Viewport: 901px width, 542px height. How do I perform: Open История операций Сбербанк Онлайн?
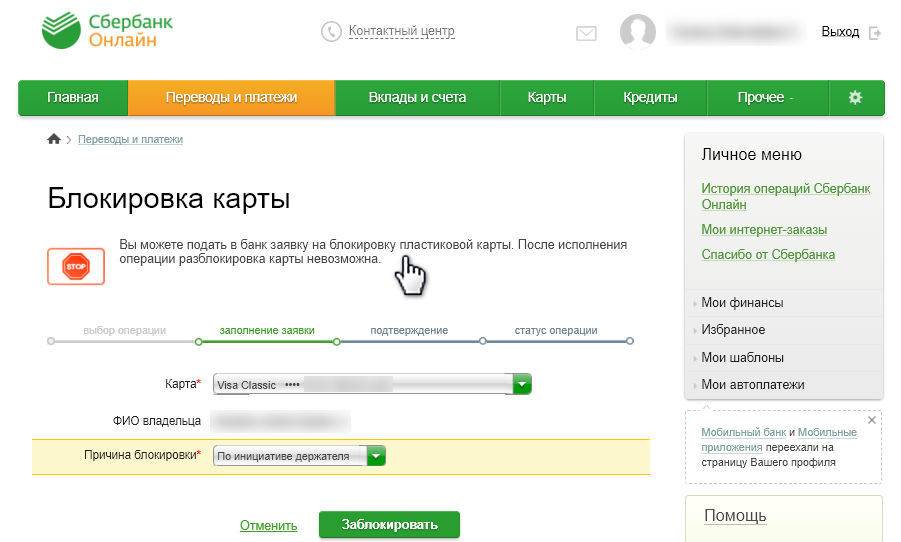point(786,197)
